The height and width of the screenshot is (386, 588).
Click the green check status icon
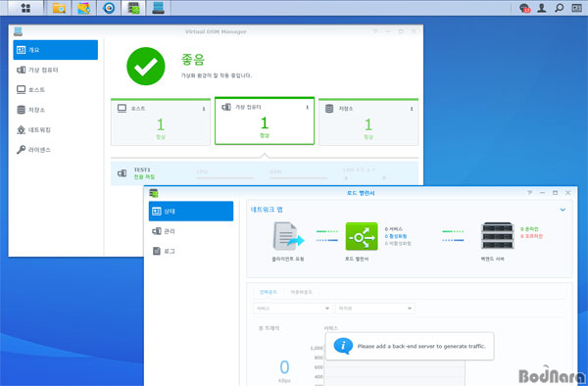click(x=146, y=67)
